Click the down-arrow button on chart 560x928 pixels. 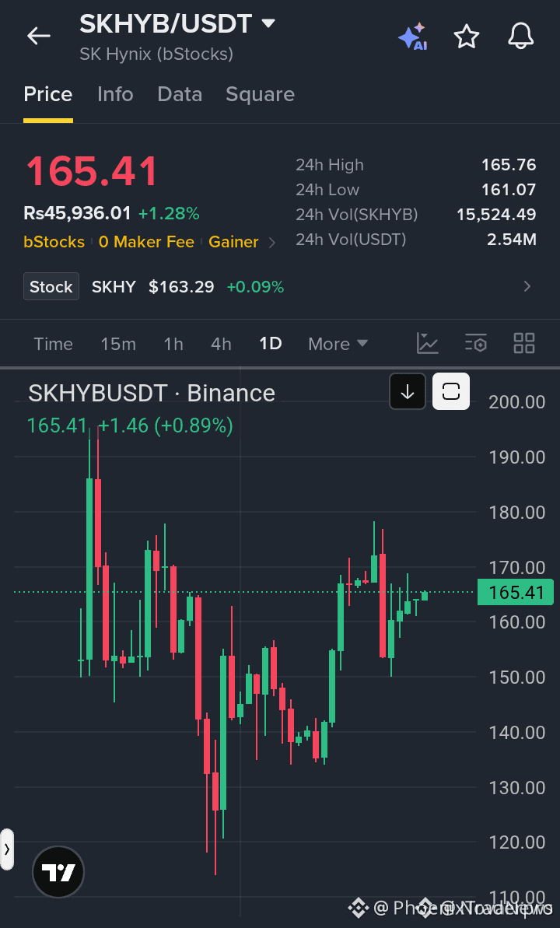click(x=408, y=391)
